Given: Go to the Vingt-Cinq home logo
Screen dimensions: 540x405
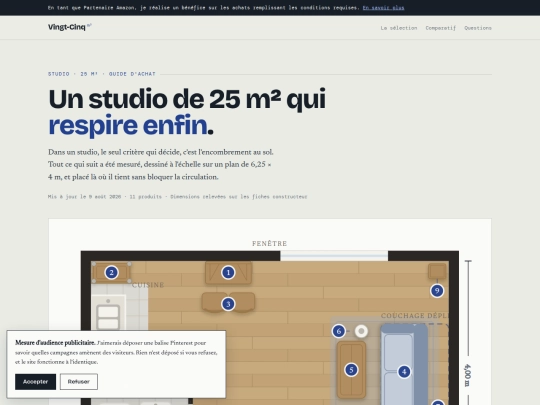Looking at the screenshot, I should click(70, 27).
